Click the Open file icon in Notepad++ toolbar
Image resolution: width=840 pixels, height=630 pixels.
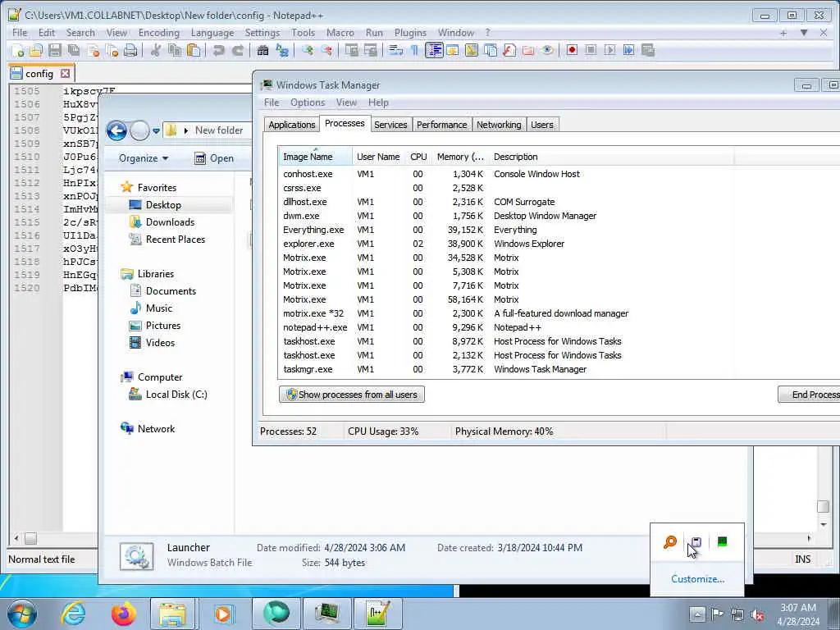36,50
